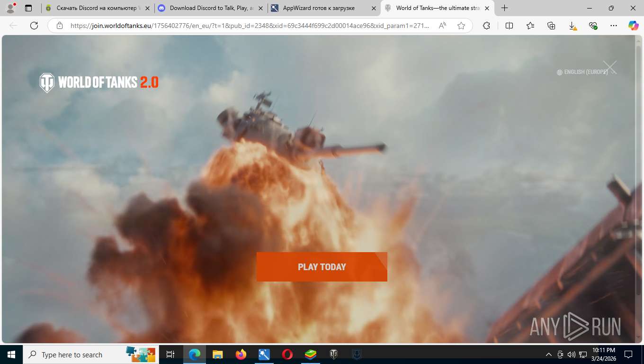Viewport: 644px width, 364px height.
Task: Click the World of Tanks 2.0 logo
Action: point(99,82)
